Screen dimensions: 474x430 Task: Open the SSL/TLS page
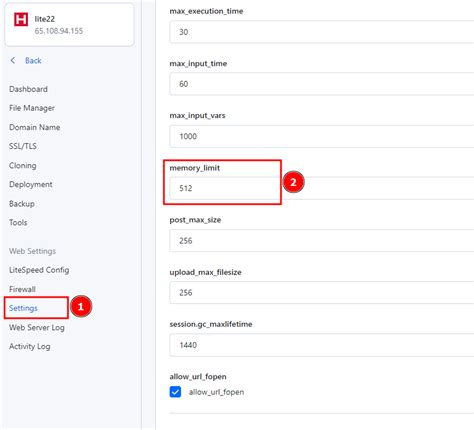pyautogui.click(x=23, y=146)
